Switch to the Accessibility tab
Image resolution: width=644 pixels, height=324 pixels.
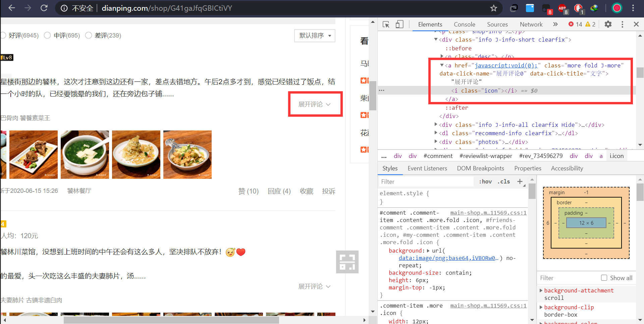(x=567, y=168)
